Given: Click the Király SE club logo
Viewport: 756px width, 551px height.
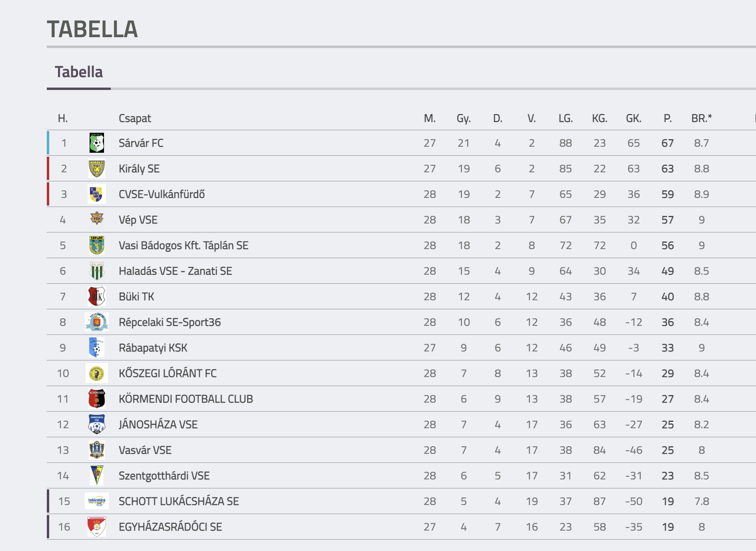Looking at the screenshot, I should click(96, 168).
